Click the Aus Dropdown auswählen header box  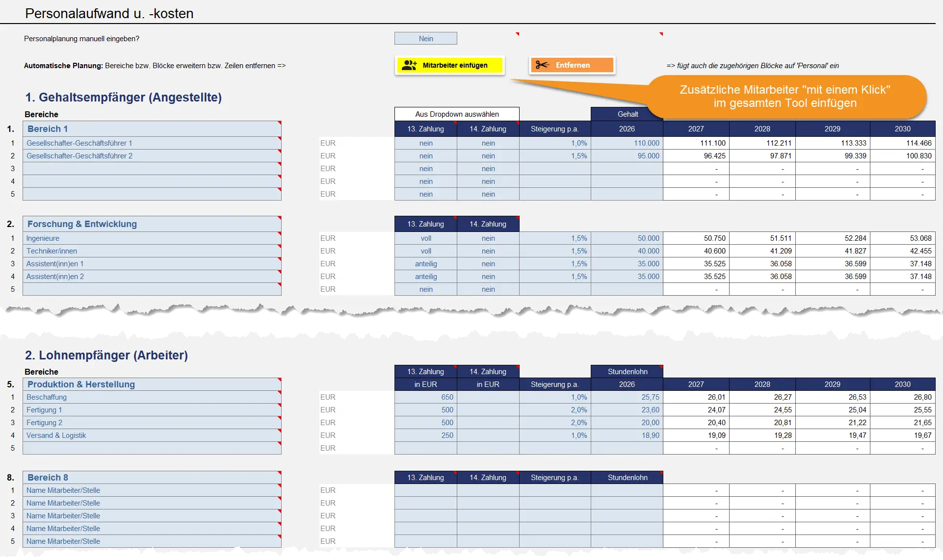click(456, 114)
